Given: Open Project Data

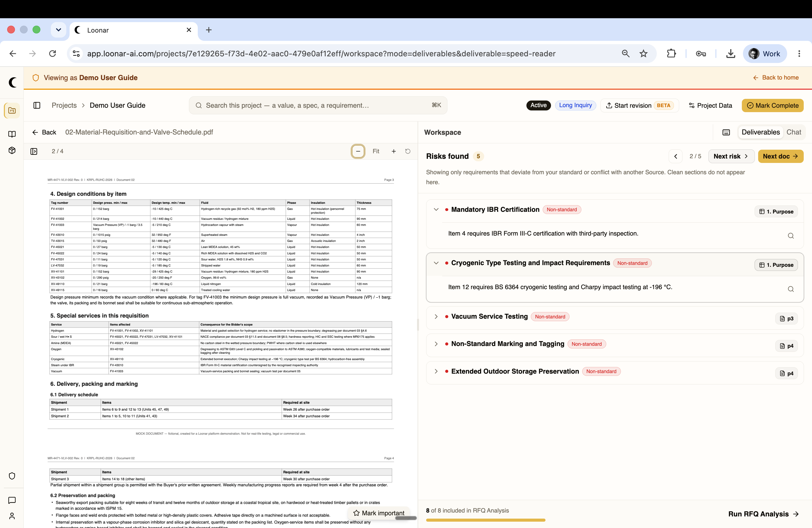Looking at the screenshot, I should tap(710, 105).
